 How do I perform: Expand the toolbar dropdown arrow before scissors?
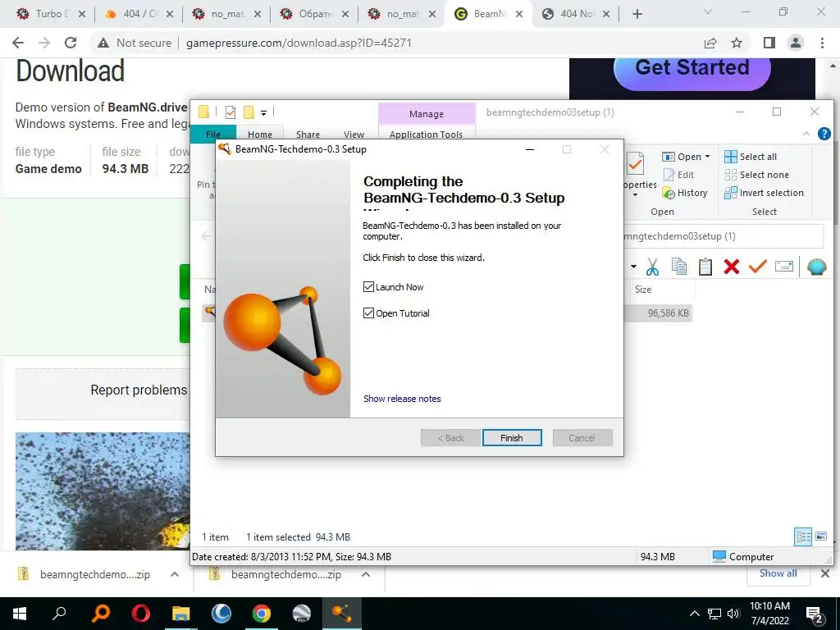(633, 267)
